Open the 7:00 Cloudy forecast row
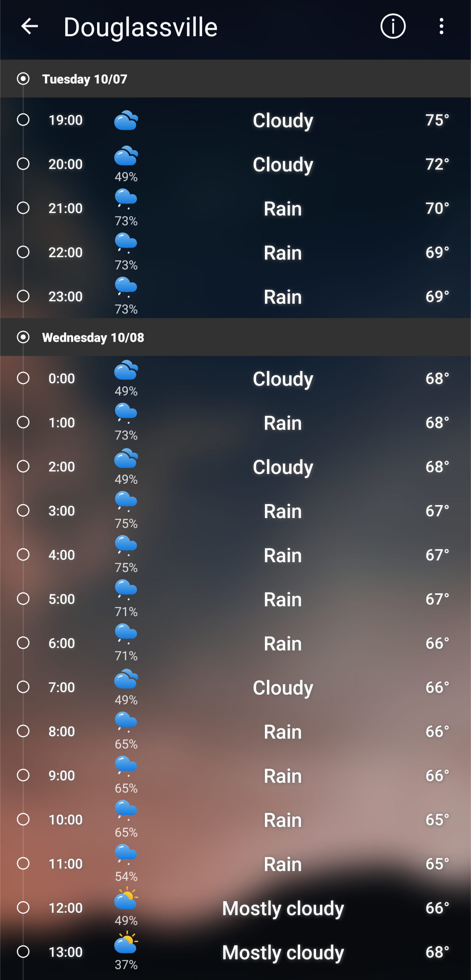471x980 pixels. click(x=235, y=687)
